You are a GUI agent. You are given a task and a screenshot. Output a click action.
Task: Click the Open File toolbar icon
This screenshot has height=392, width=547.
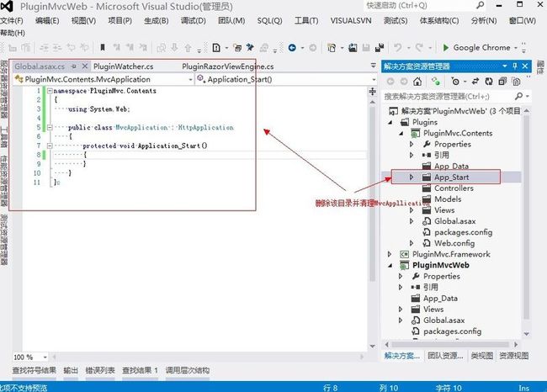coord(353,47)
